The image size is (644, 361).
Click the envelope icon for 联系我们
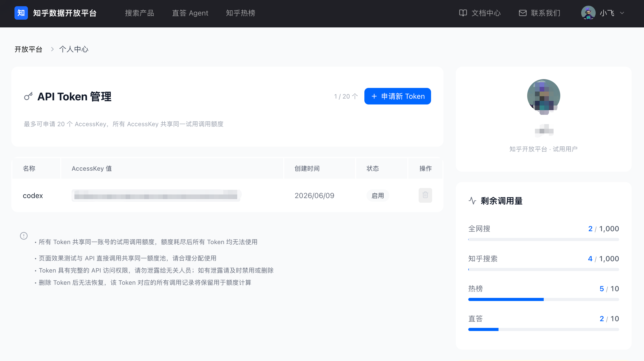pos(523,13)
